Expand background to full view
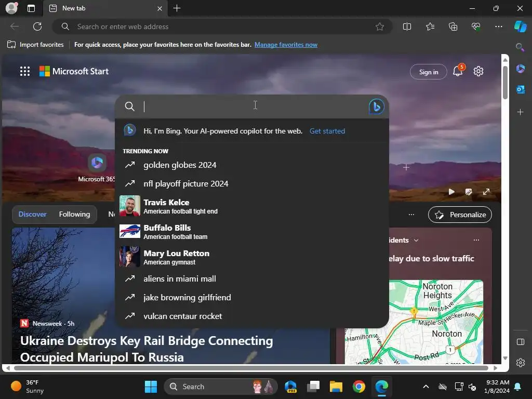This screenshot has width=532, height=399. (x=486, y=192)
